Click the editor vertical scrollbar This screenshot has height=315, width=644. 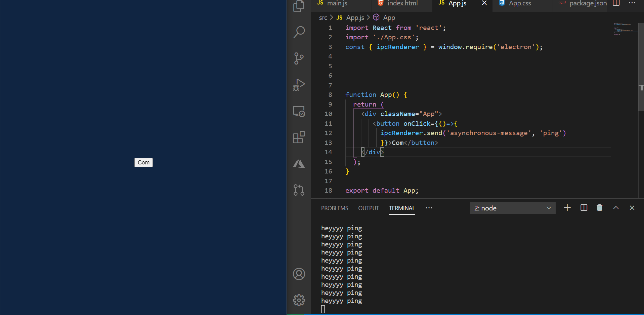click(641, 67)
